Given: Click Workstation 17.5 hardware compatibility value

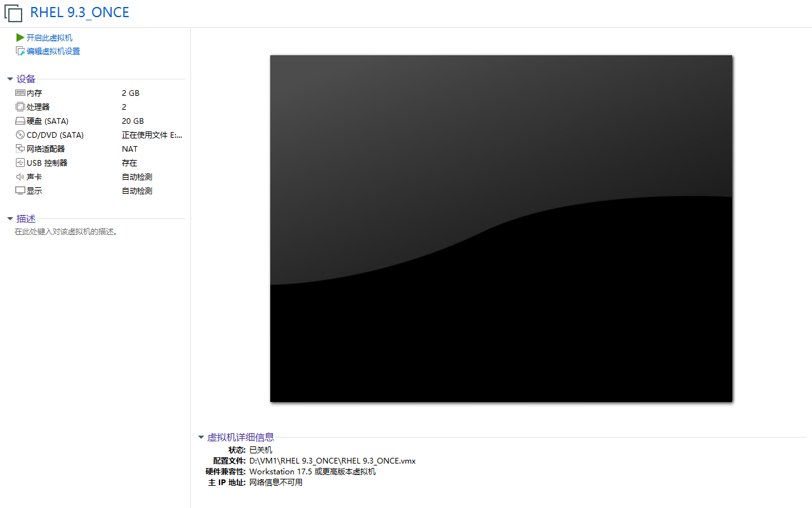Looking at the screenshot, I should coord(312,471).
